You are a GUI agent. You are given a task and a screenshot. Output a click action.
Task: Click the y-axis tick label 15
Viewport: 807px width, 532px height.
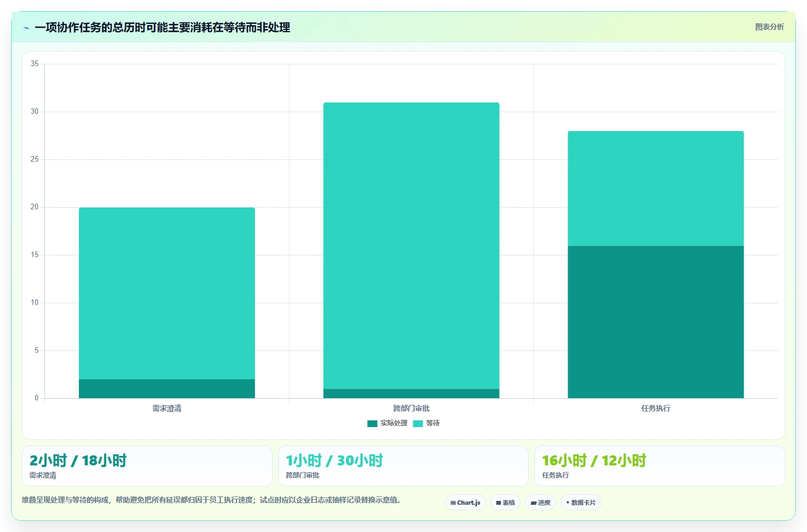[34, 255]
